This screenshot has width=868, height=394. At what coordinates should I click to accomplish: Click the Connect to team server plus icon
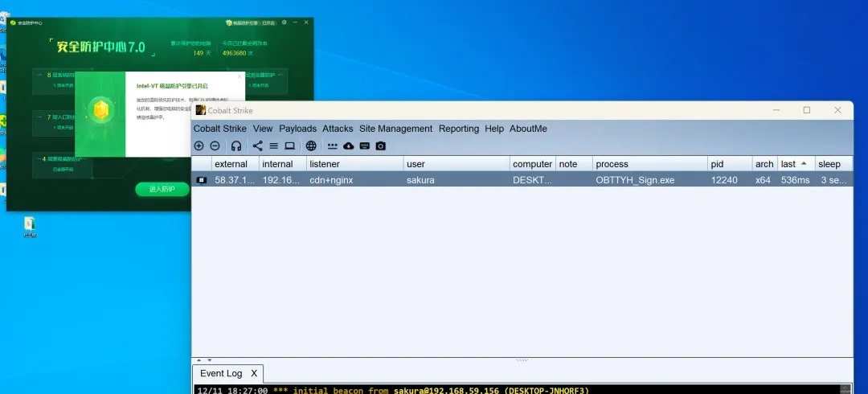point(199,146)
